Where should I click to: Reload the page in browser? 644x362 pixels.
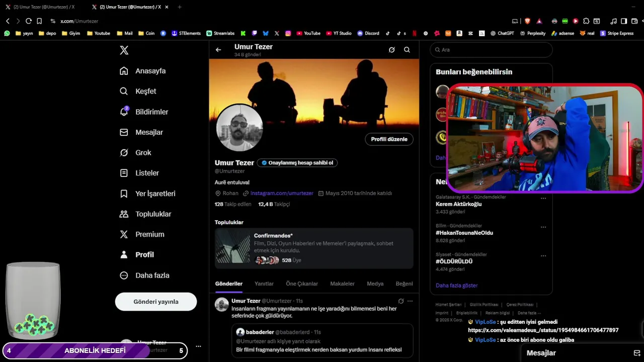pos(29,21)
